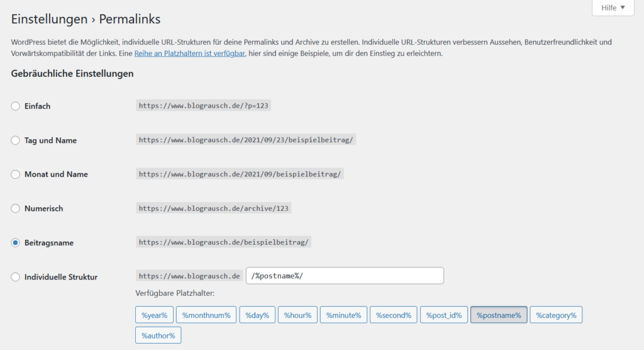The image size is (644, 350).
Task: Click the blograusch.de/beispielbeitrag/ example URL
Action: tap(223, 242)
